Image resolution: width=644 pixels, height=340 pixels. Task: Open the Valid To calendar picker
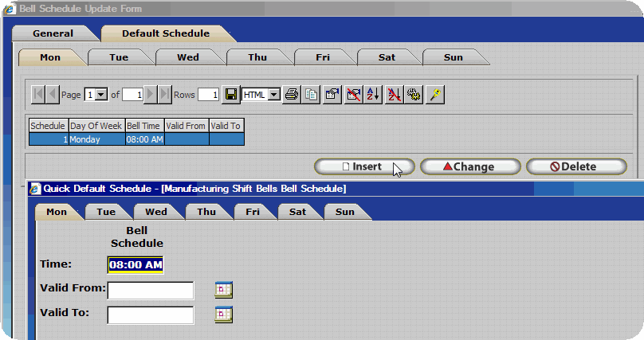pyautogui.click(x=223, y=315)
